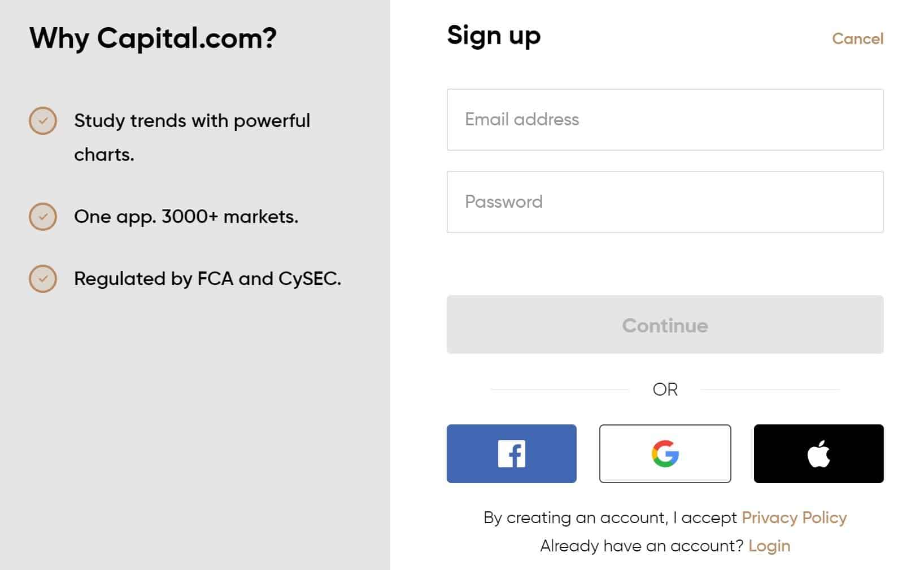The width and height of the screenshot is (924, 570).
Task: Focus the Password input field
Action: tap(665, 202)
